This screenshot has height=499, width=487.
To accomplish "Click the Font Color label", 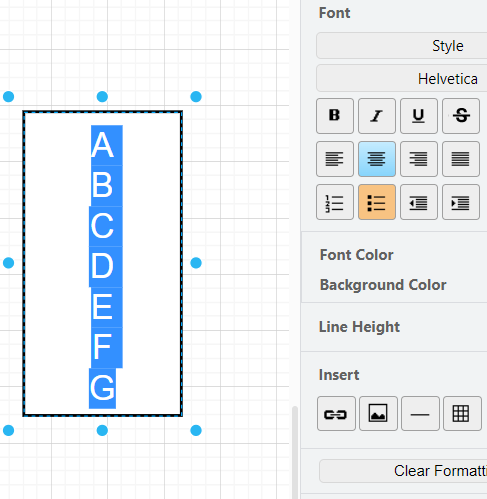I will tap(356, 255).
